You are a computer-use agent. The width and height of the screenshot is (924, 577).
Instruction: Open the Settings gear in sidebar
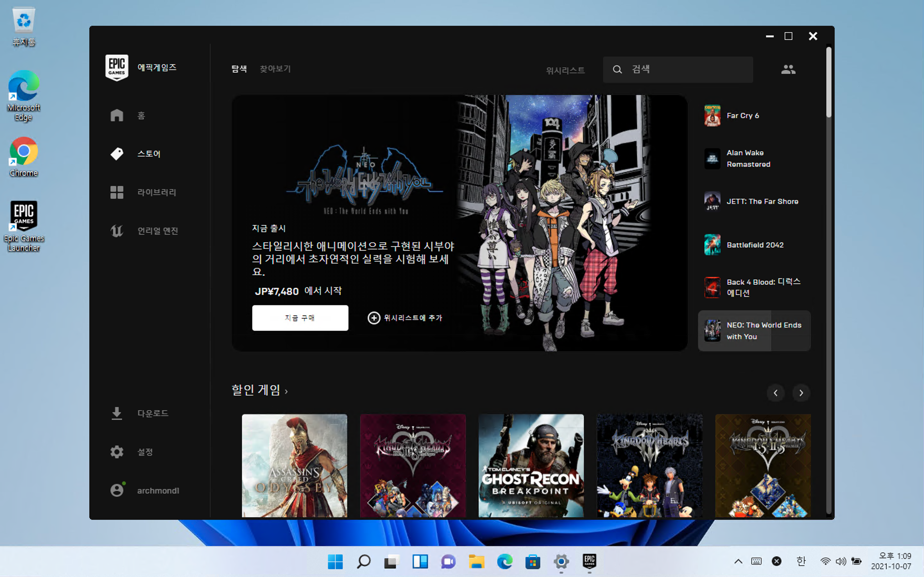(117, 452)
